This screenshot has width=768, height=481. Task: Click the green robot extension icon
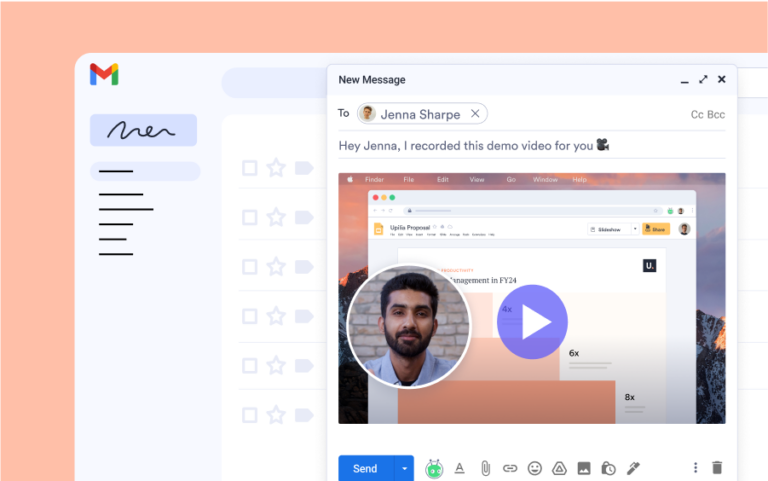[x=434, y=468]
